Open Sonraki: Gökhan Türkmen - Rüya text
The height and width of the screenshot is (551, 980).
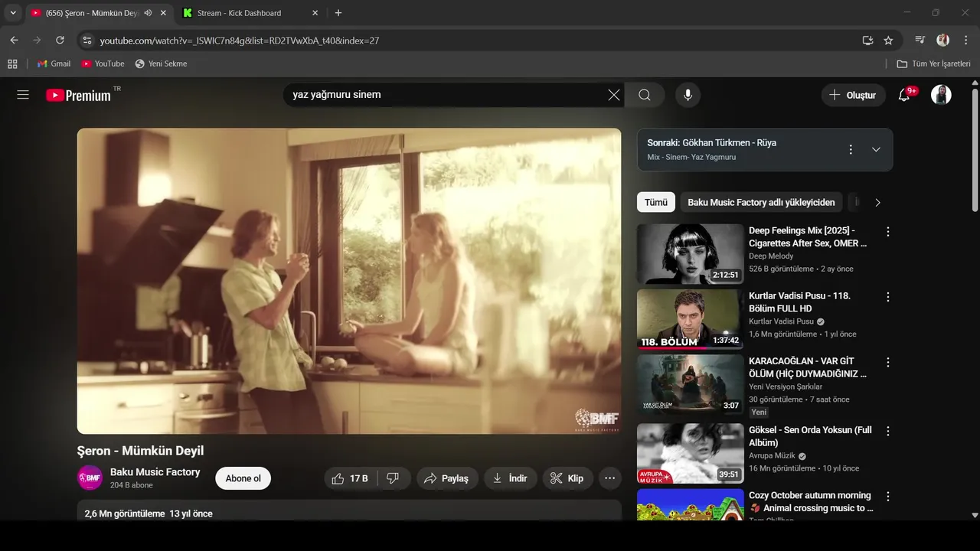tap(711, 143)
